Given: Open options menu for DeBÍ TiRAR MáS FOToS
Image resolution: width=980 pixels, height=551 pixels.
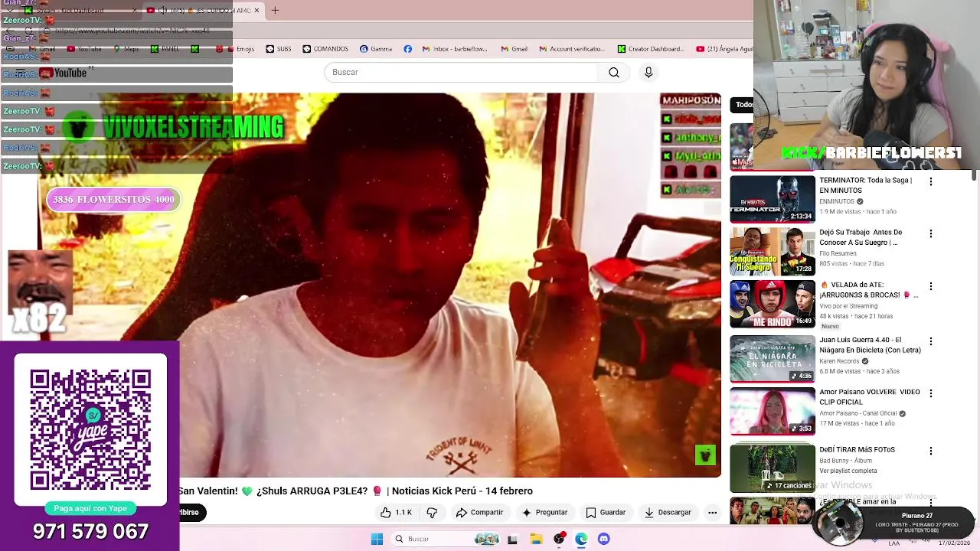Looking at the screenshot, I should click(x=931, y=451).
